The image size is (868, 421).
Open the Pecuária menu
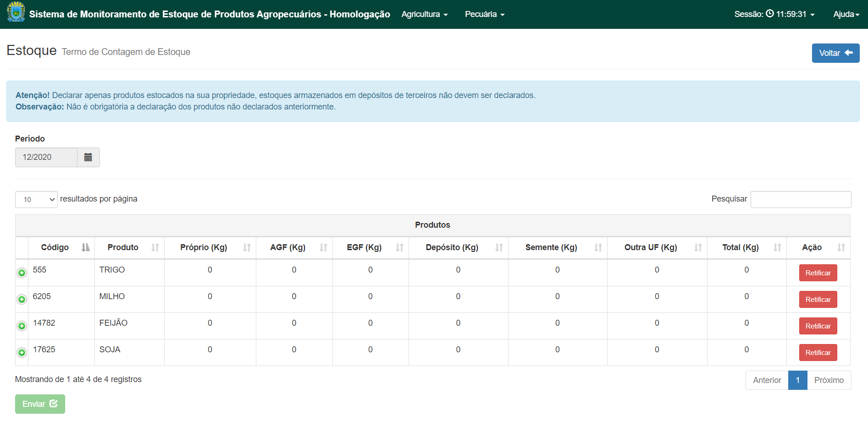point(485,14)
